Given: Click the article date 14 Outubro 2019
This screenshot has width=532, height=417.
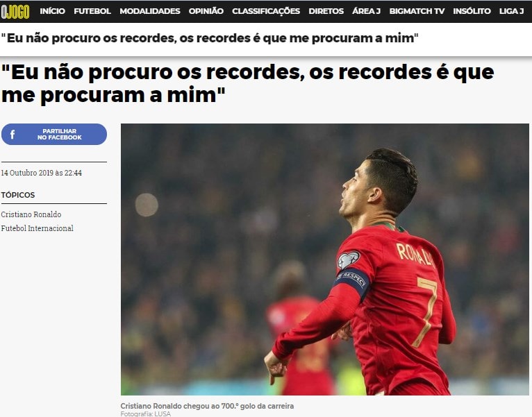Looking at the screenshot, I should (x=41, y=173).
